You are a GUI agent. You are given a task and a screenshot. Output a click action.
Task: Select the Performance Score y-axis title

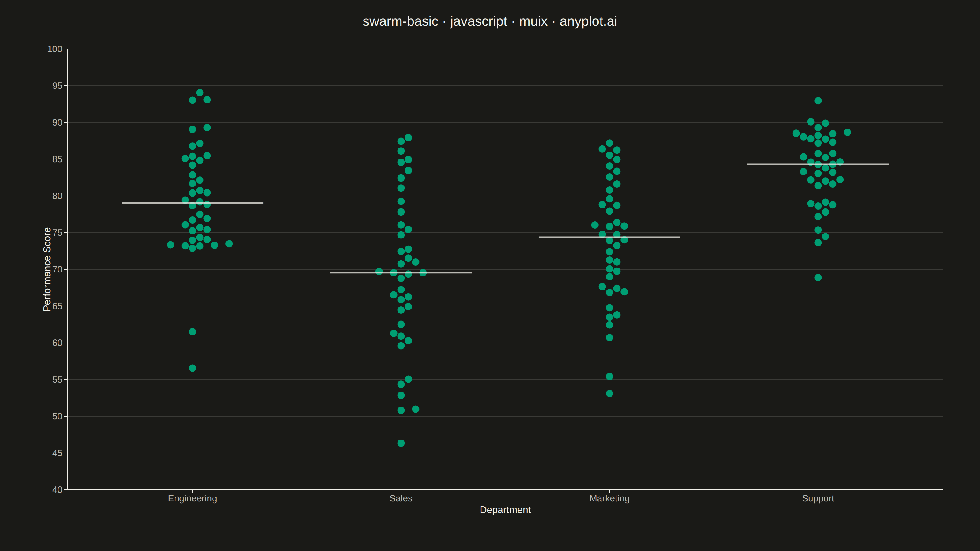click(x=47, y=269)
